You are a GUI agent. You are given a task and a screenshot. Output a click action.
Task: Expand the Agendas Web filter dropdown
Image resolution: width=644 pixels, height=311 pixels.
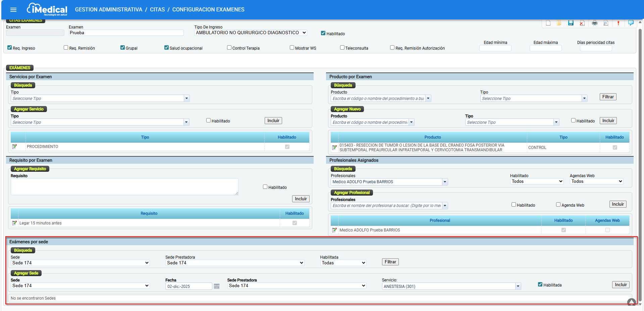pyautogui.click(x=596, y=182)
